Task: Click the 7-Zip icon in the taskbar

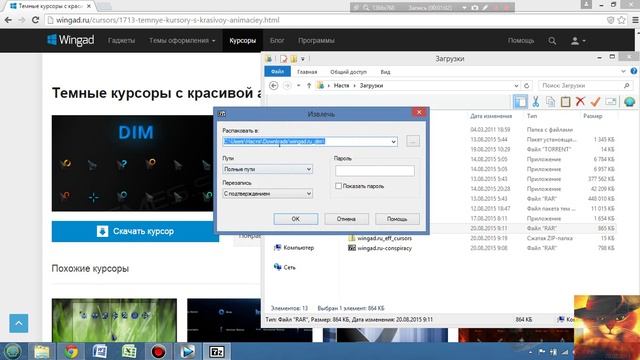Action: click(x=216, y=351)
